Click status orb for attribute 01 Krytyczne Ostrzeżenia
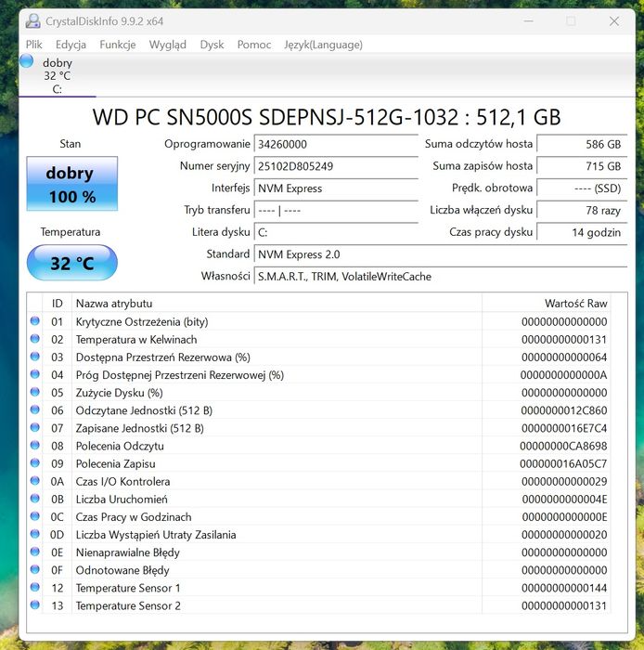 (34, 321)
